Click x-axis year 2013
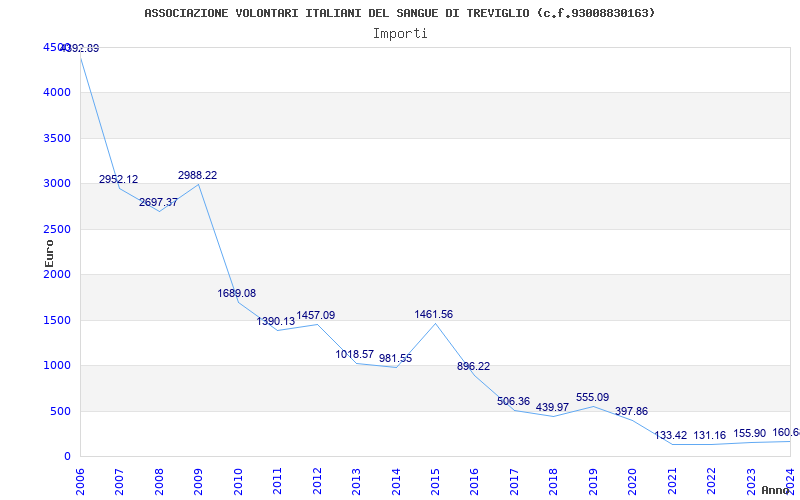The width and height of the screenshot is (800, 500). tap(357, 482)
